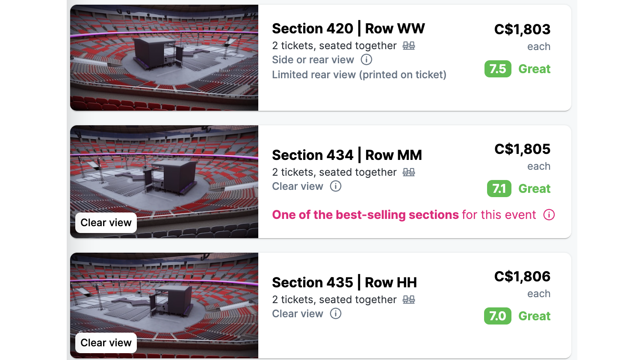The height and width of the screenshot is (360, 644).
Task: Click the 7.5 Great rating badge
Action: (498, 69)
